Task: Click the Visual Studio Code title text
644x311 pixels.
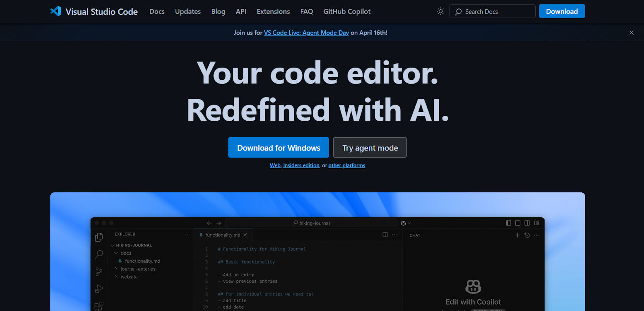Action: pyautogui.click(x=101, y=12)
